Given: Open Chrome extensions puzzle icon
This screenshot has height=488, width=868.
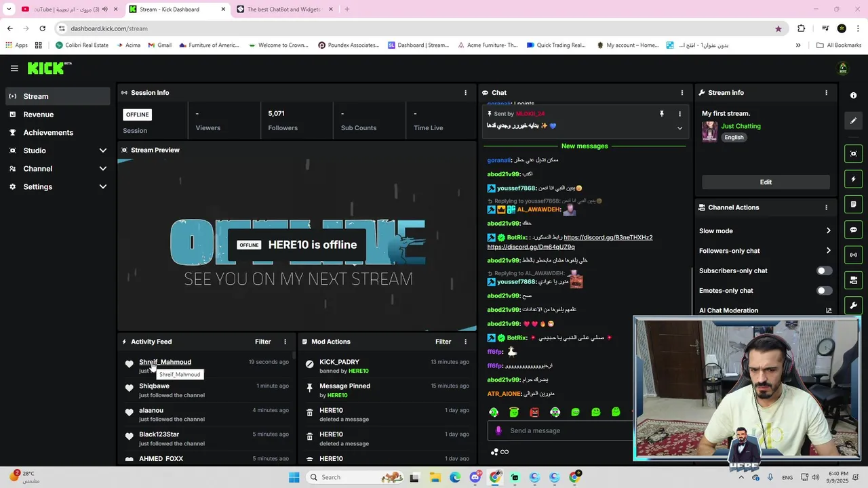Looking at the screenshot, I should (x=802, y=28).
